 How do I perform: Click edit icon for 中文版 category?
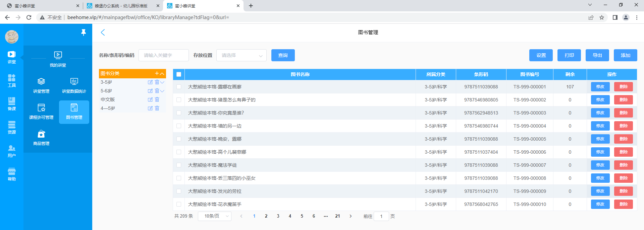point(150,99)
